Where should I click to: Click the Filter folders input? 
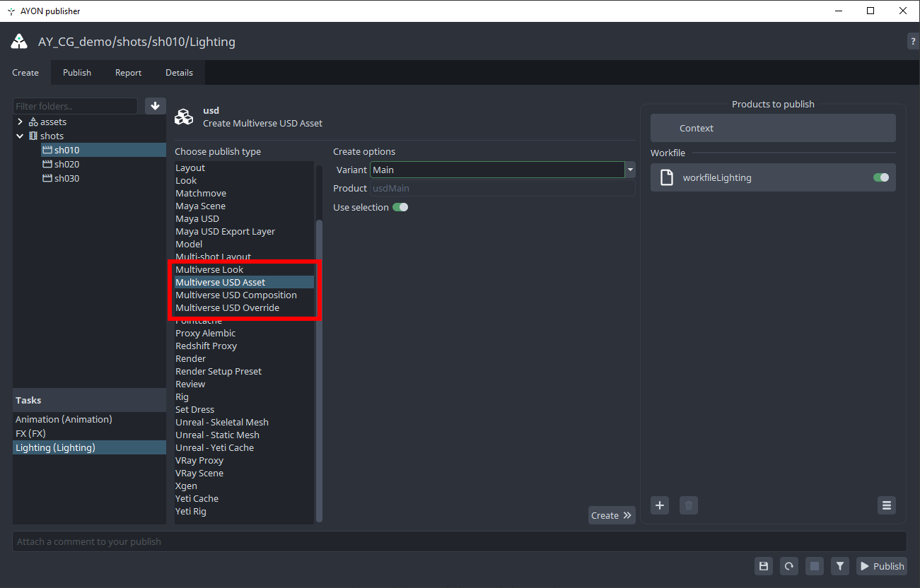pos(75,106)
